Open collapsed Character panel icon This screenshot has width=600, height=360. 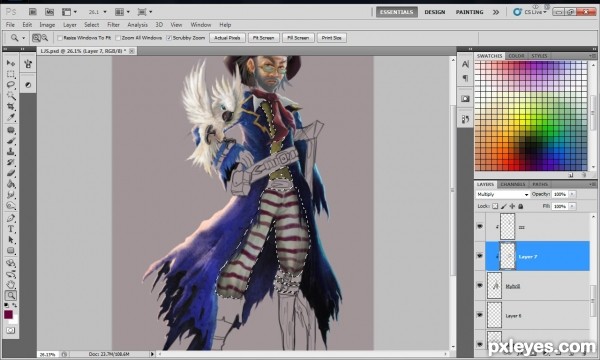[x=465, y=64]
